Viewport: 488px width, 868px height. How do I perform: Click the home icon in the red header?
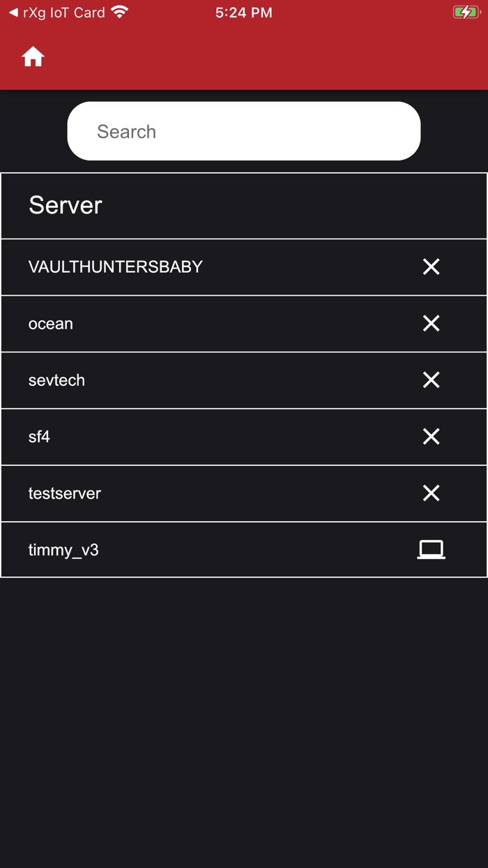click(x=33, y=57)
